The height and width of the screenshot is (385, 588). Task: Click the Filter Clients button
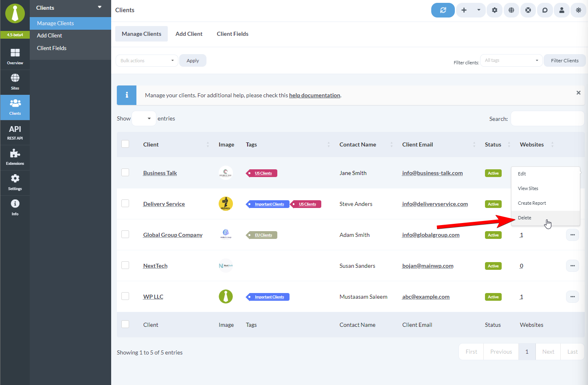564,60
